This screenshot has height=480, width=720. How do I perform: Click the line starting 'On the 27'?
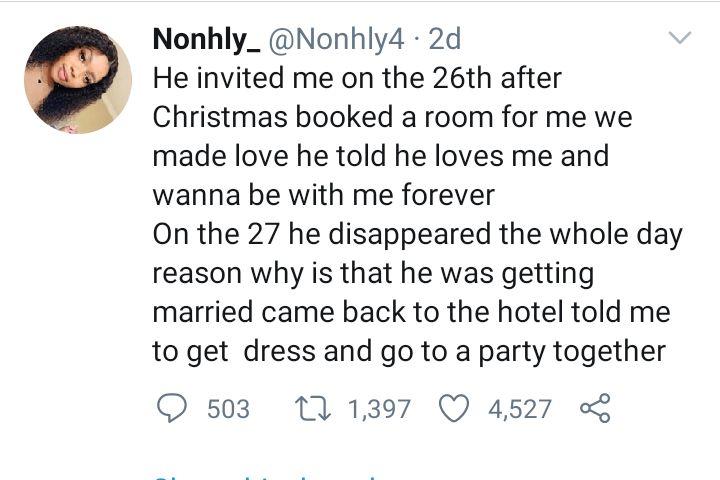pos(417,234)
